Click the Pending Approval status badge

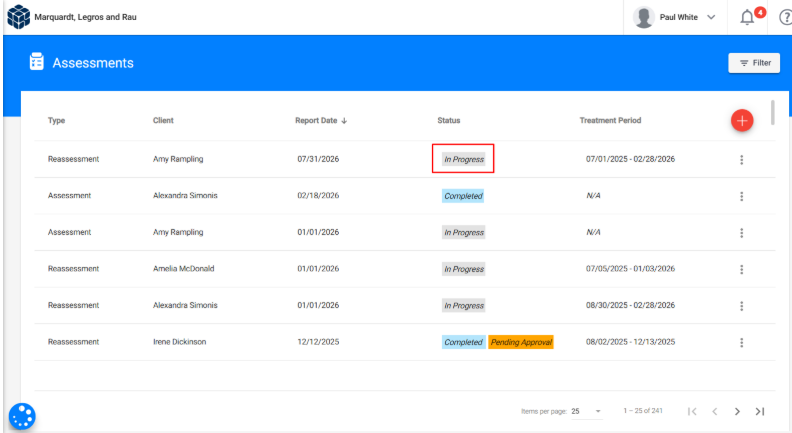pyautogui.click(x=521, y=342)
